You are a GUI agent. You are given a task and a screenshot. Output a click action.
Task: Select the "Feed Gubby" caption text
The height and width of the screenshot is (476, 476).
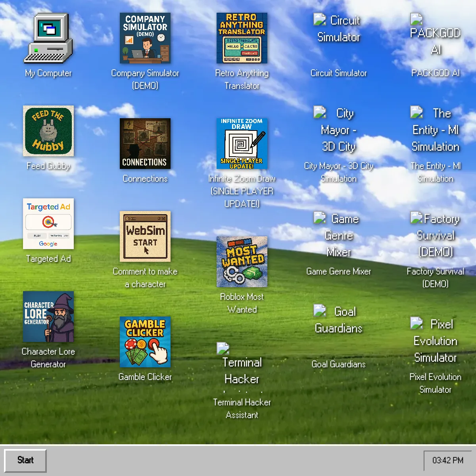pos(48,166)
